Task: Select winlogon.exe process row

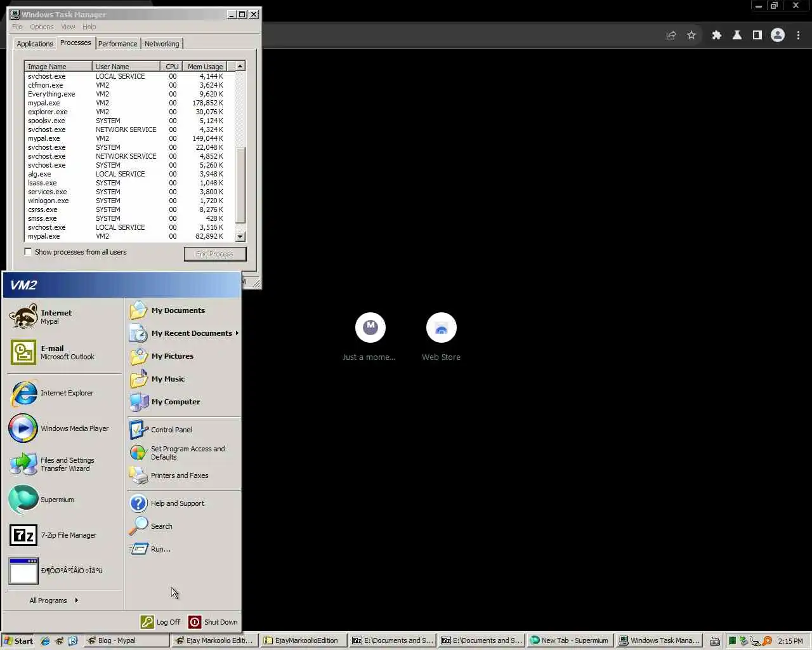Action: tap(129, 201)
